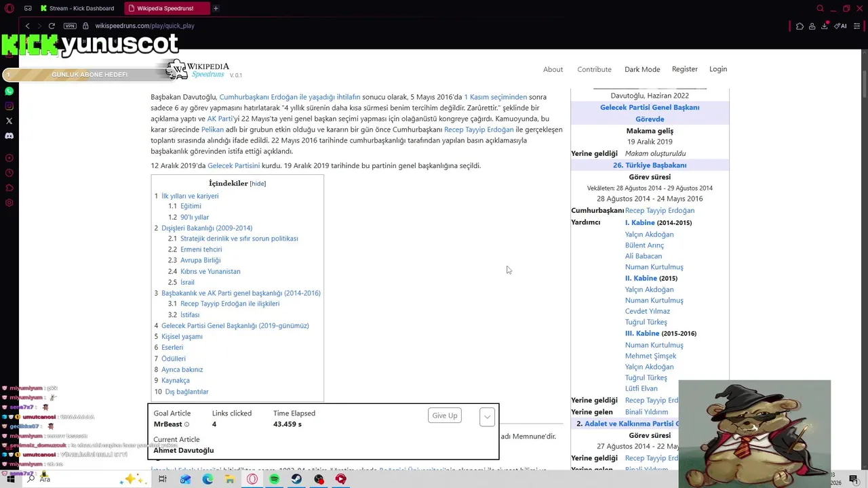Open Extensions from the sidebar cube icon
The width and height of the screenshot is (868, 488).
(9, 188)
